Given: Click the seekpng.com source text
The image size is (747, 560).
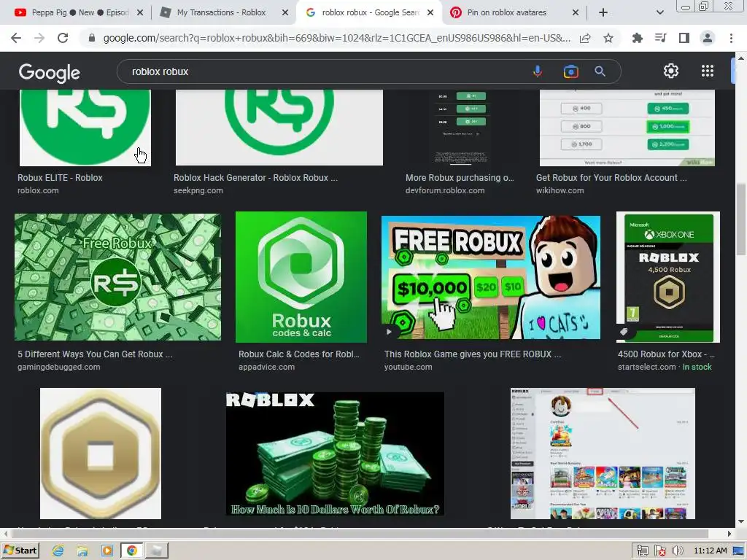Looking at the screenshot, I should [x=198, y=190].
